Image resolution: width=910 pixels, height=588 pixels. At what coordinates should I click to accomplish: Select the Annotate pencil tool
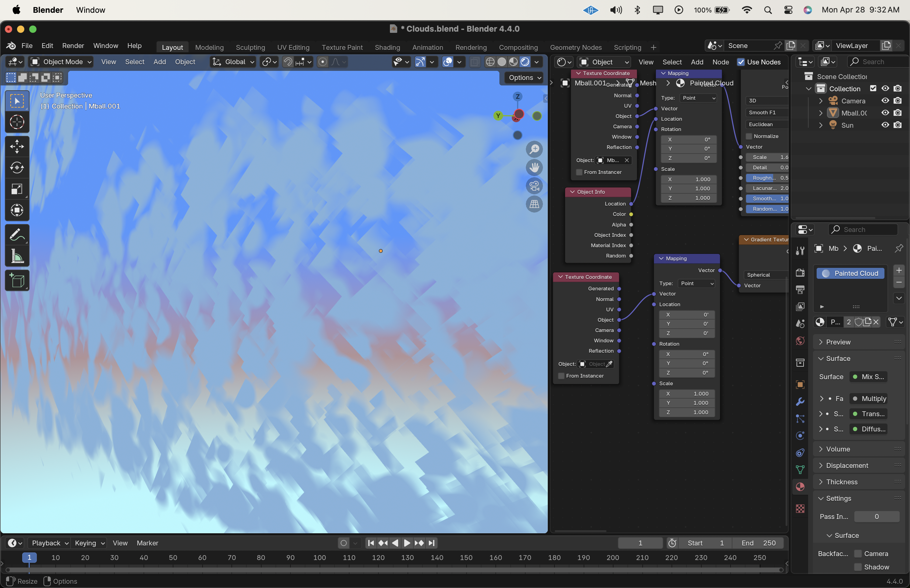pos(17,235)
